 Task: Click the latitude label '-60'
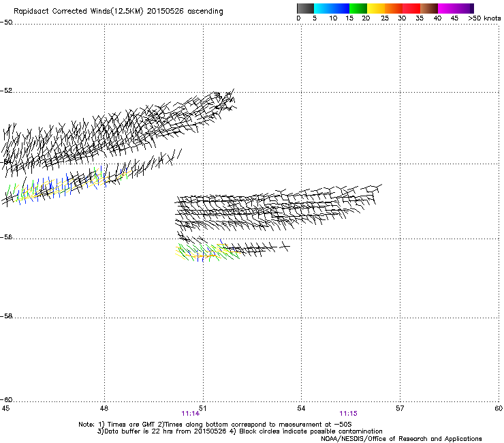click(6, 400)
